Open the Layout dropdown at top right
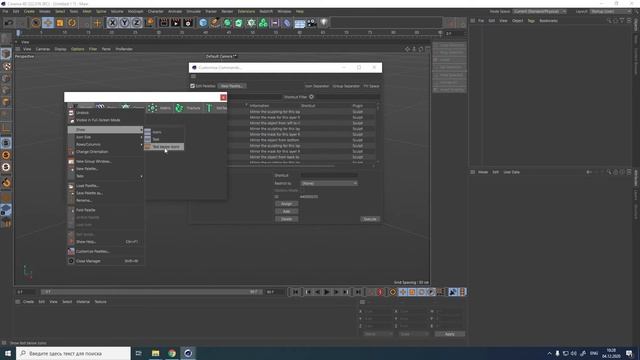 pyautogui.click(x=610, y=11)
